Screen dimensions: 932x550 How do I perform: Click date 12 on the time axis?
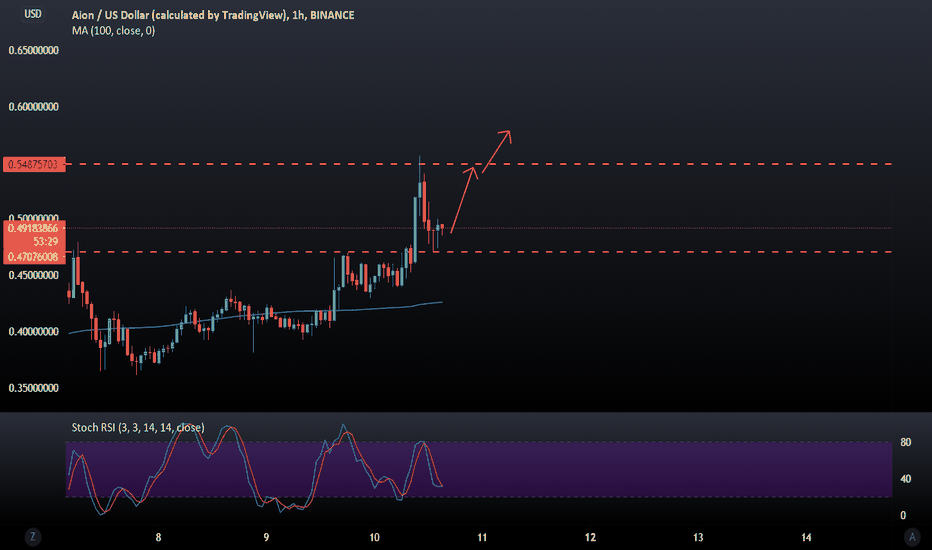point(590,538)
